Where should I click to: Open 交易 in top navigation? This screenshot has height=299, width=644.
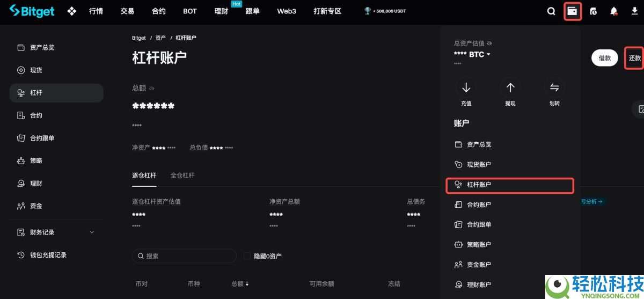tap(127, 11)
